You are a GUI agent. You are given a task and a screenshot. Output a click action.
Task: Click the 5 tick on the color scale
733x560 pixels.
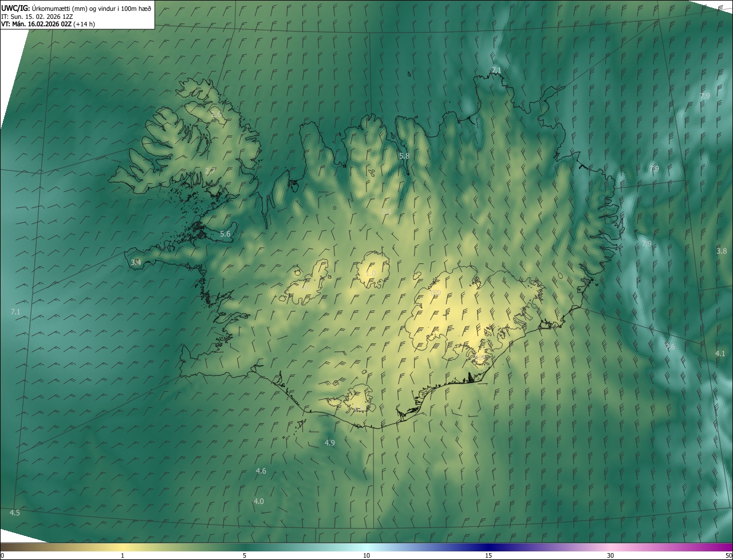click(x=245, y=555)
